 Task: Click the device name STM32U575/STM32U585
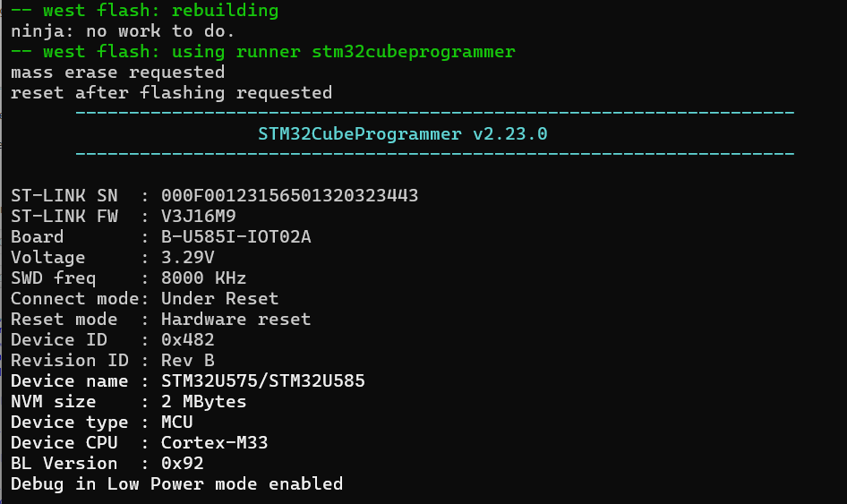click(263, 380)
